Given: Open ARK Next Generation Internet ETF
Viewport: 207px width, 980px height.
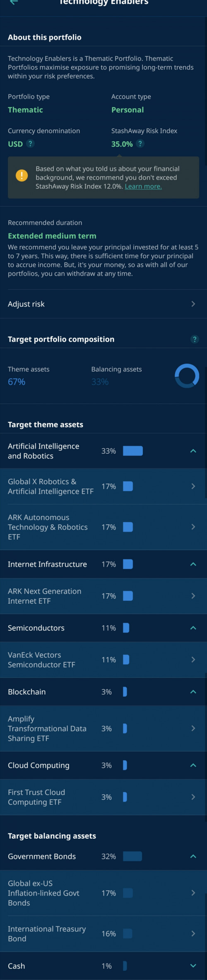Looking at the screenshot, I should 103,596.
